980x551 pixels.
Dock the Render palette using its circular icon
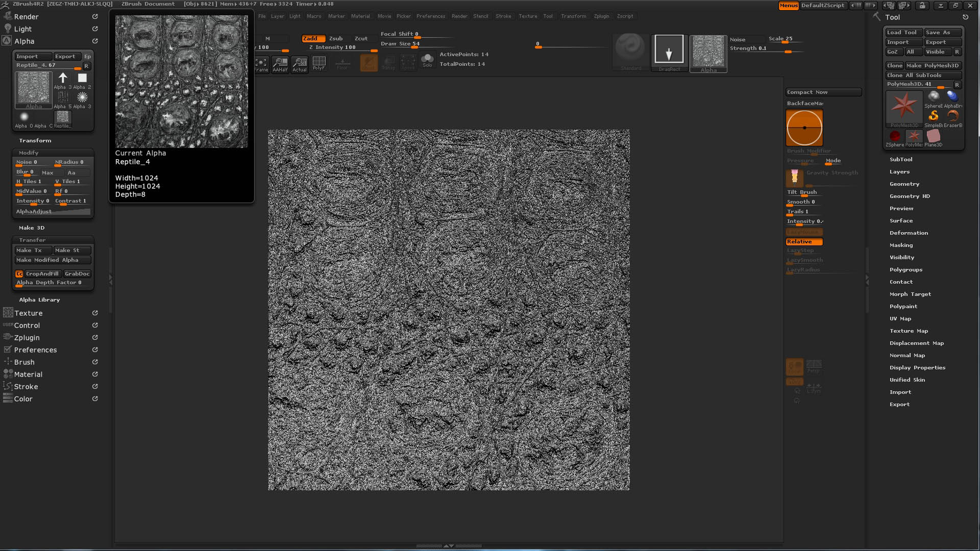point(95,16)
